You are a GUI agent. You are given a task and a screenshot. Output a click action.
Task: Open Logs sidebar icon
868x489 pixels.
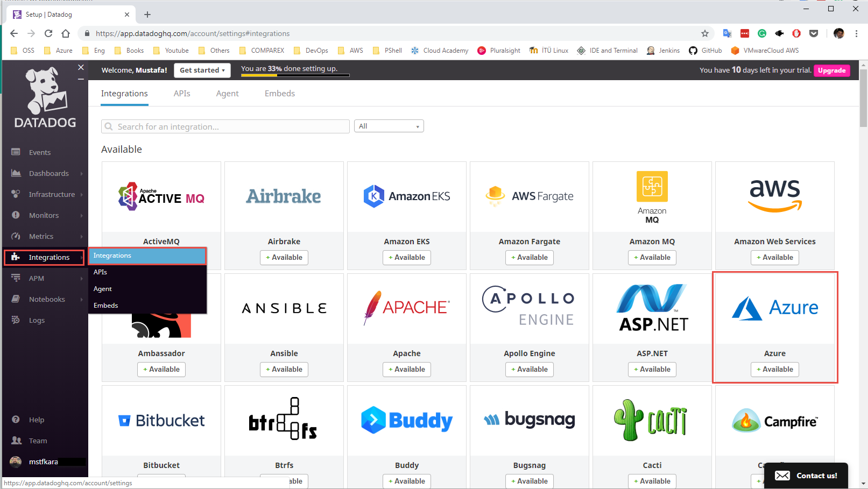tap(16, 320)
